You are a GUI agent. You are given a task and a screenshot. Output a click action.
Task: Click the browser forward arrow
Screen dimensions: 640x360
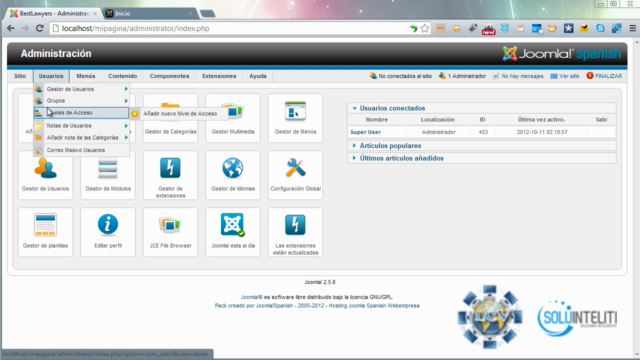point(25,28)
